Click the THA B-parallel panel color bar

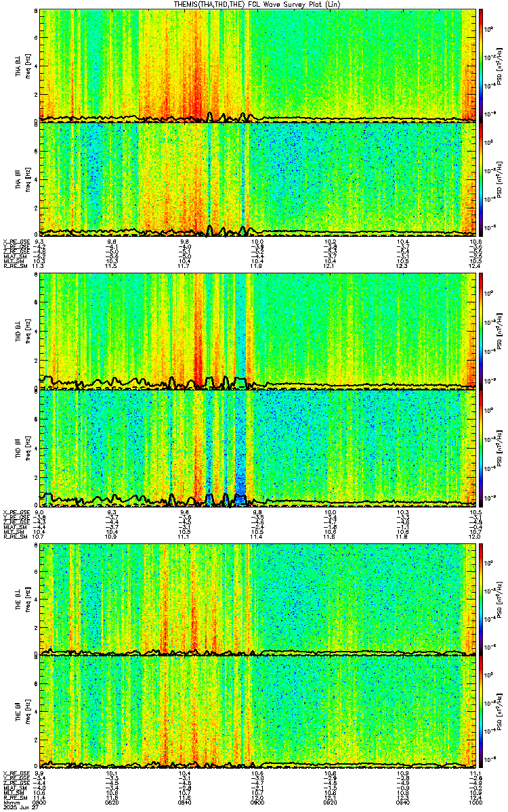click(481, 179)
